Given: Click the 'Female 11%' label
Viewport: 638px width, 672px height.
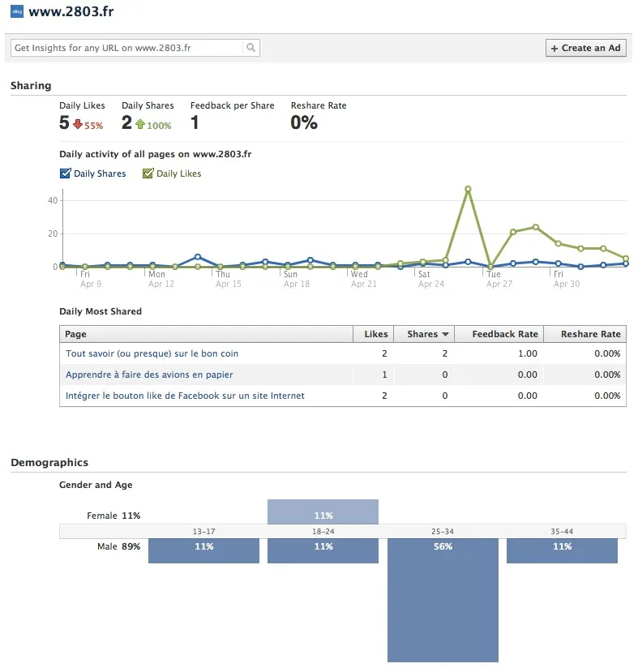Looking at the screenshot, I should (x=113, y=516).
